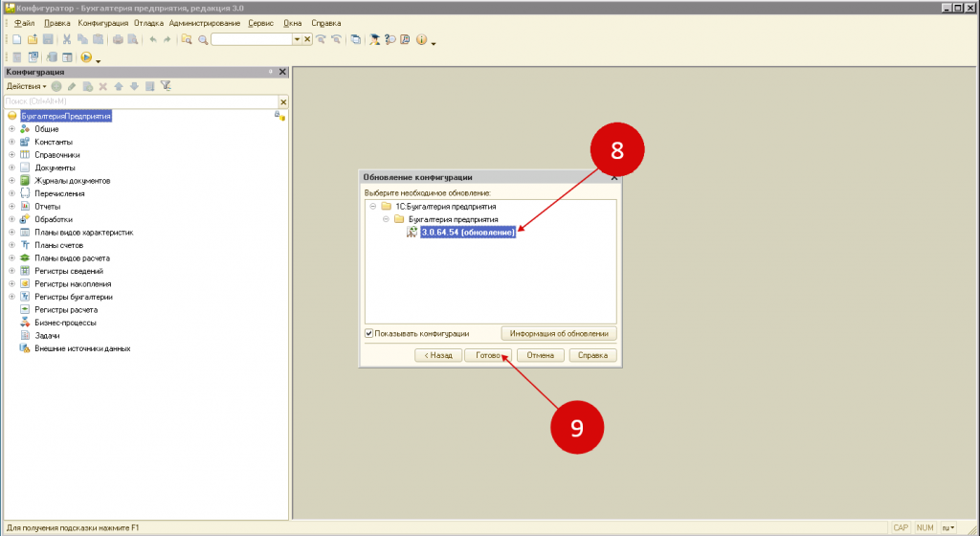The height and width of the screenshot is (536, 980).
Task: Select the Задачи tree item
Action: [47, 335]
